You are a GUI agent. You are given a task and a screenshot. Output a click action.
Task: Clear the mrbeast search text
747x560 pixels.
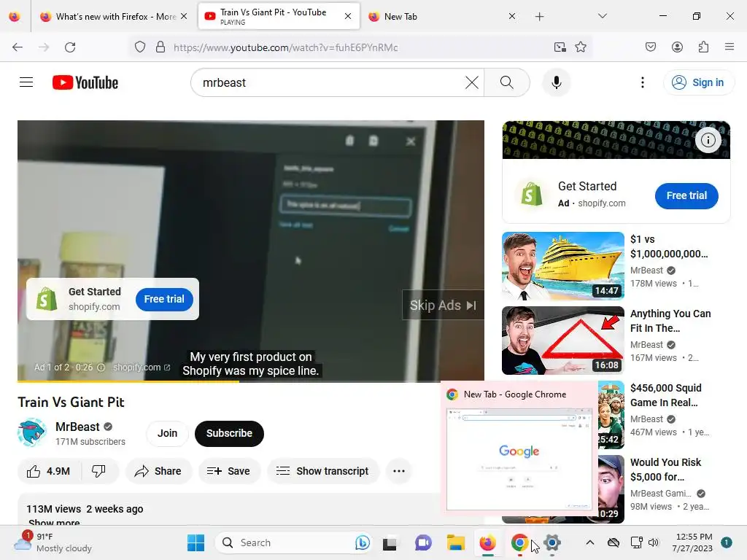pos(472,82)
